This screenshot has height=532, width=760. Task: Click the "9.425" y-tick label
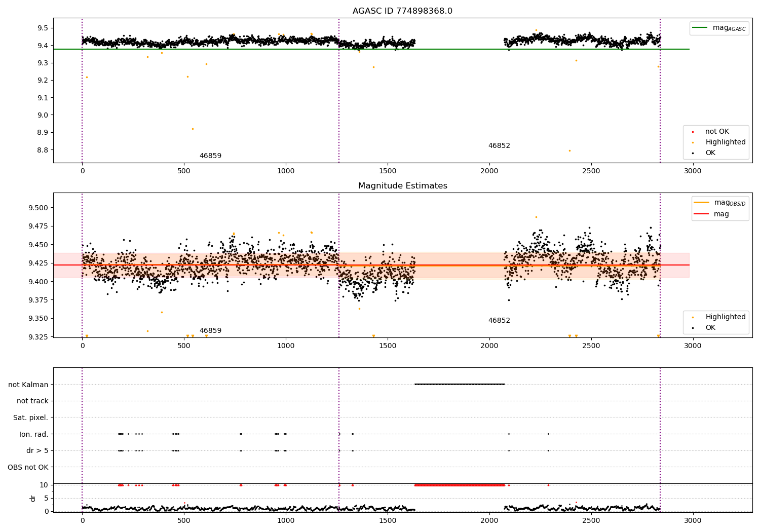pyautogui.click(x=39, y=263)
